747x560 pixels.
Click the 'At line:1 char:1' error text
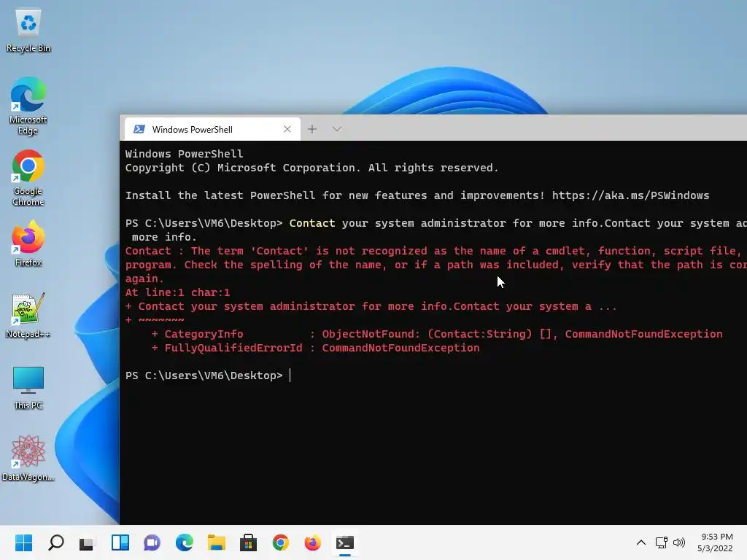tap(177, 292)
